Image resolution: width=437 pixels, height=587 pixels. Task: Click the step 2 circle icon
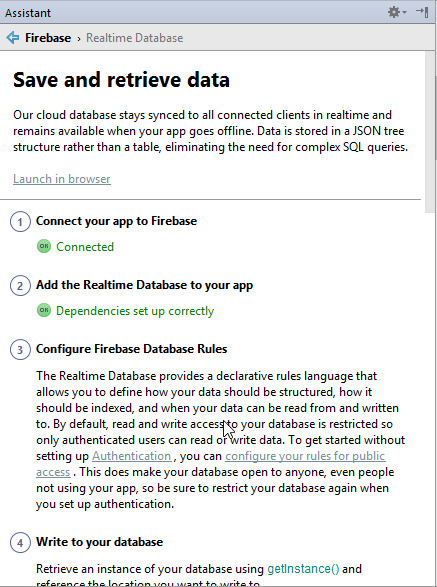pos(20,286)
